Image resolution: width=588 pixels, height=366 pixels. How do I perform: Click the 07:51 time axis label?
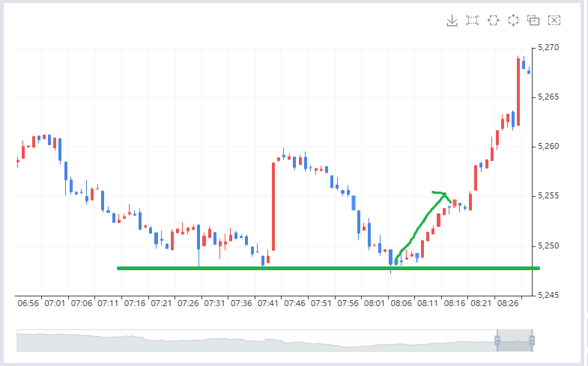pos(321,303)
